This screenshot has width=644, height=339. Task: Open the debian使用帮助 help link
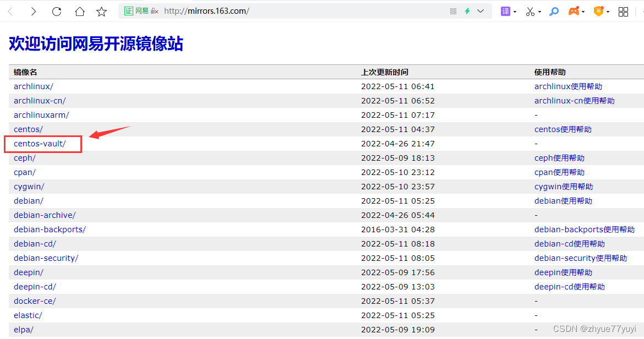click(x=563, y=201)
